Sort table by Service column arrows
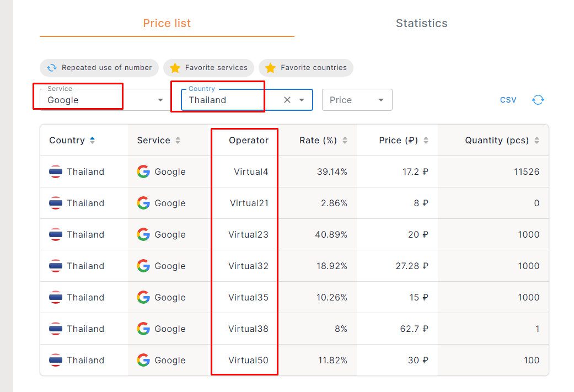Image resolution: width=574 pixels, height=392 pixels. (178, 140)
